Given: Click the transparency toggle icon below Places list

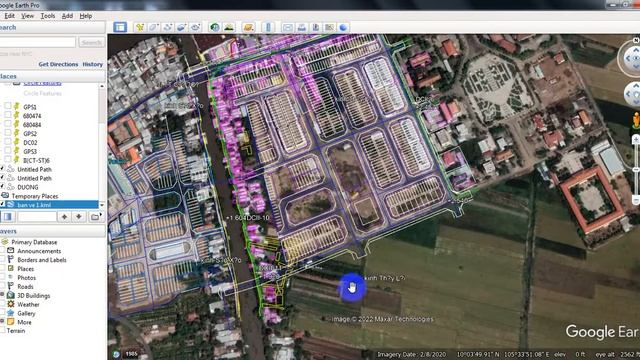Looking at the screenshot, I should 7,217.
